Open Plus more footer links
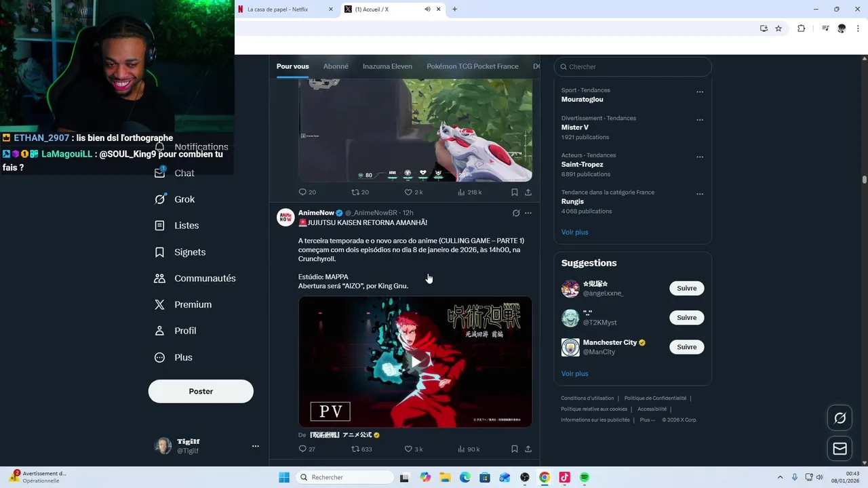 click(x=648, y=420)
